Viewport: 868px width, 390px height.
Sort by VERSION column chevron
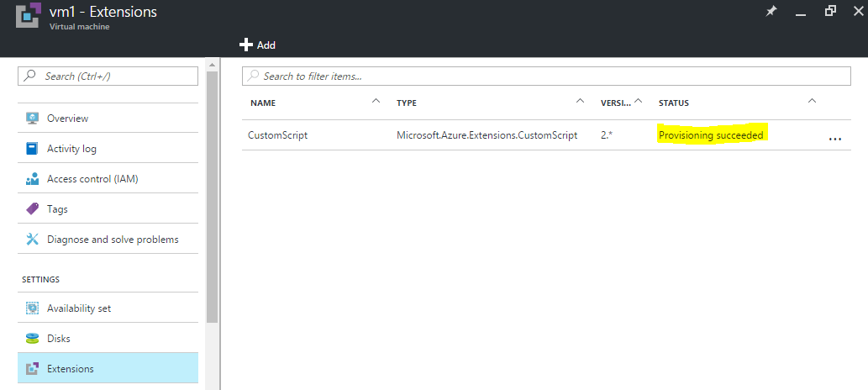click(x=639, y=101)
